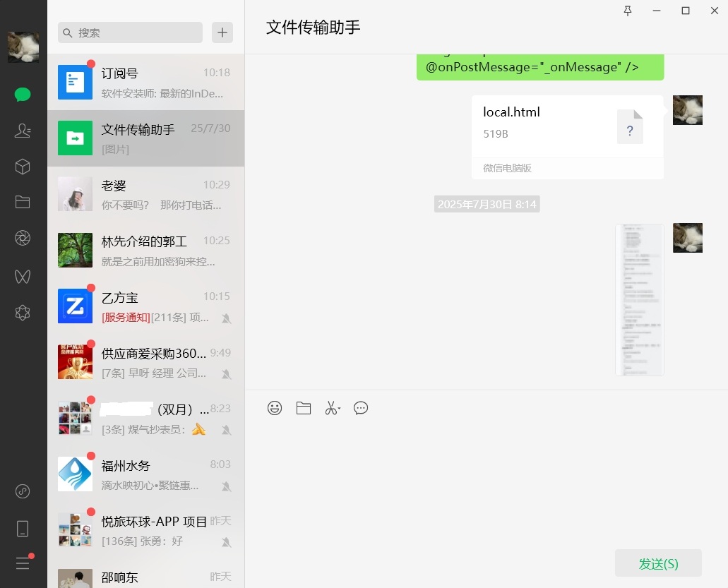Open the (双月) group conversation

[145, 418]
